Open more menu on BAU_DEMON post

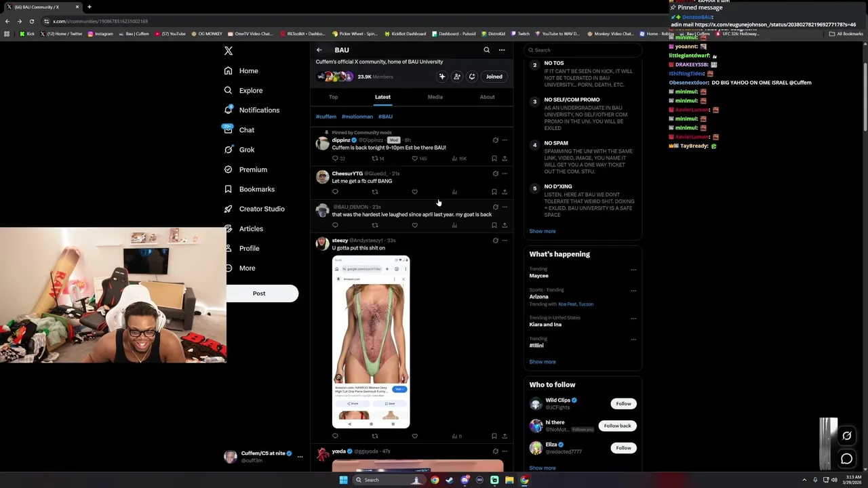[x=505, y=207]
